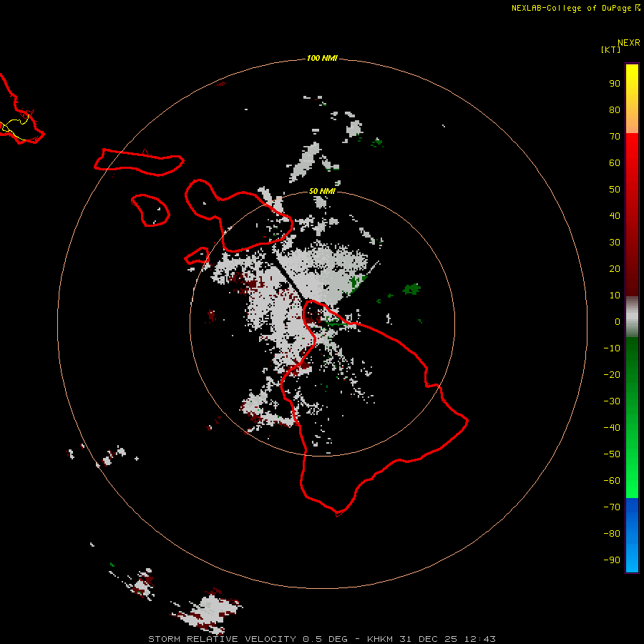Viewport: 644px width, 644px height.
Task: Click the -30 value on the velocity scale
Action: [612, 401]
